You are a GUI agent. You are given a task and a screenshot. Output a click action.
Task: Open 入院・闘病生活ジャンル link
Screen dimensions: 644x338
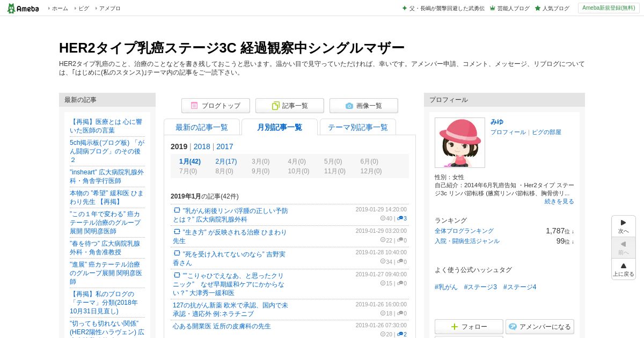(x=467, y=241)
